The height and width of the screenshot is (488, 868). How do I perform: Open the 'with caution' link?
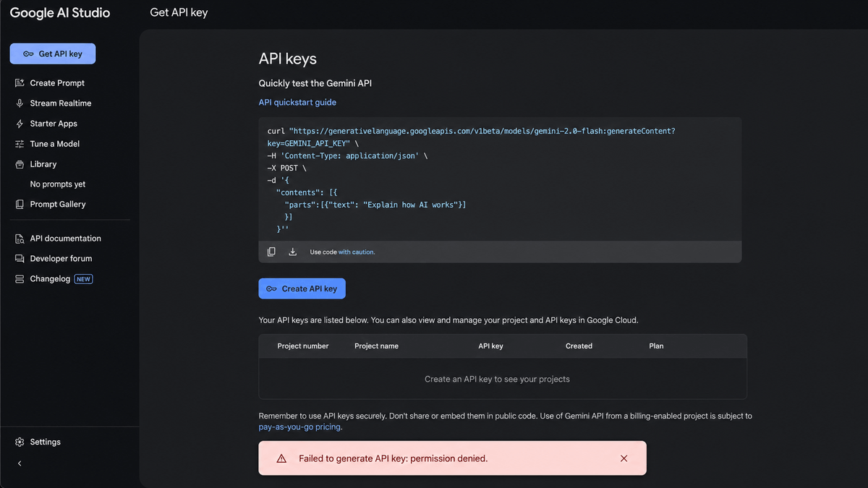coord(357,252)
